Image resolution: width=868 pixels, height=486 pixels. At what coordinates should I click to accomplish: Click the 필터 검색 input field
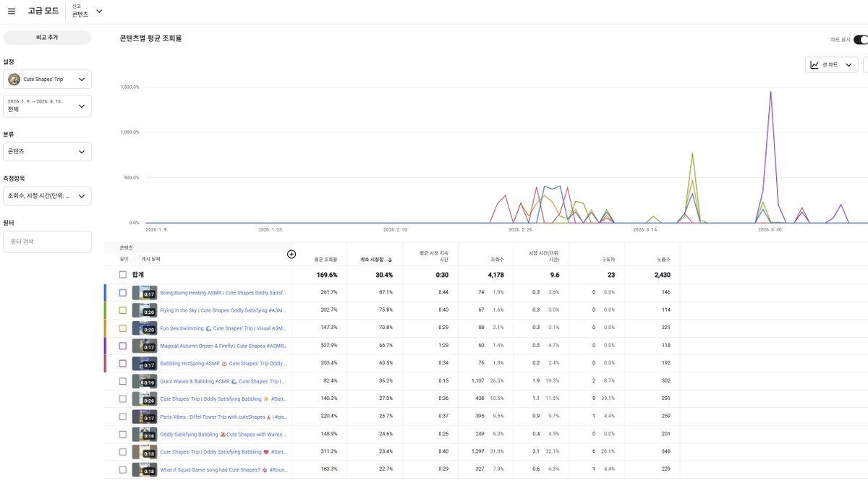coord(47,242)
